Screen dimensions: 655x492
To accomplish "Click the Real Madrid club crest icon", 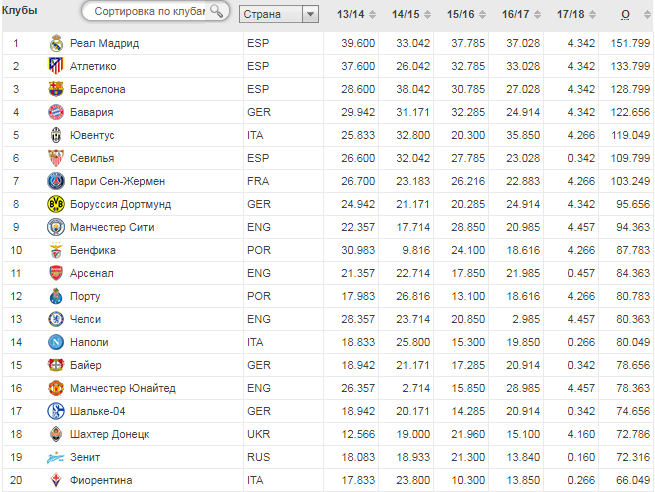I will (x=56, y=43).
